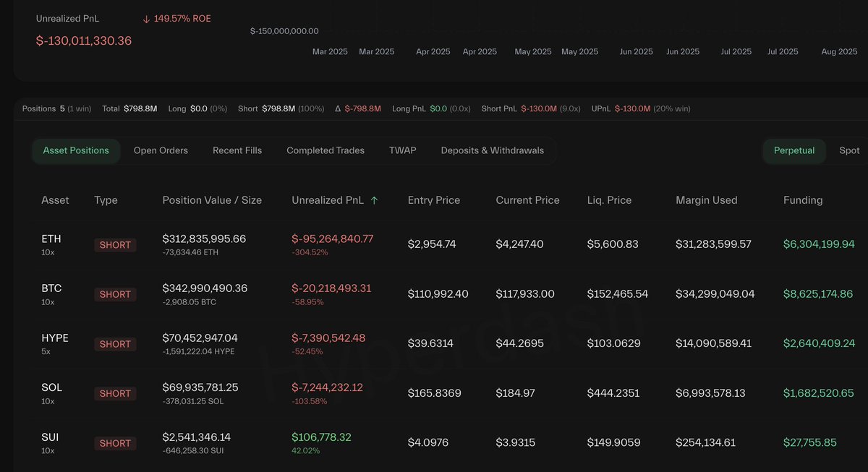Return to the Asset Positions tab
Image resolution: width=868 pixels, height=472 pixels.
point(76,150)
